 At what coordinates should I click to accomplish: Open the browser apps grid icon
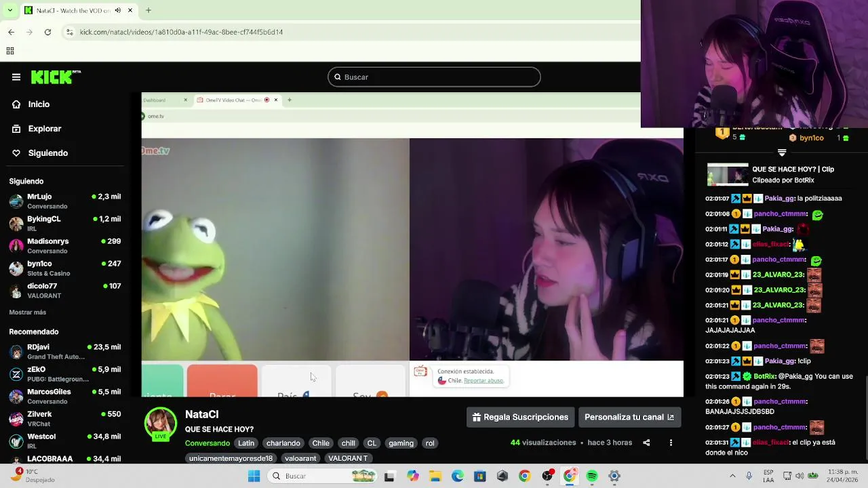pos(10,51)
